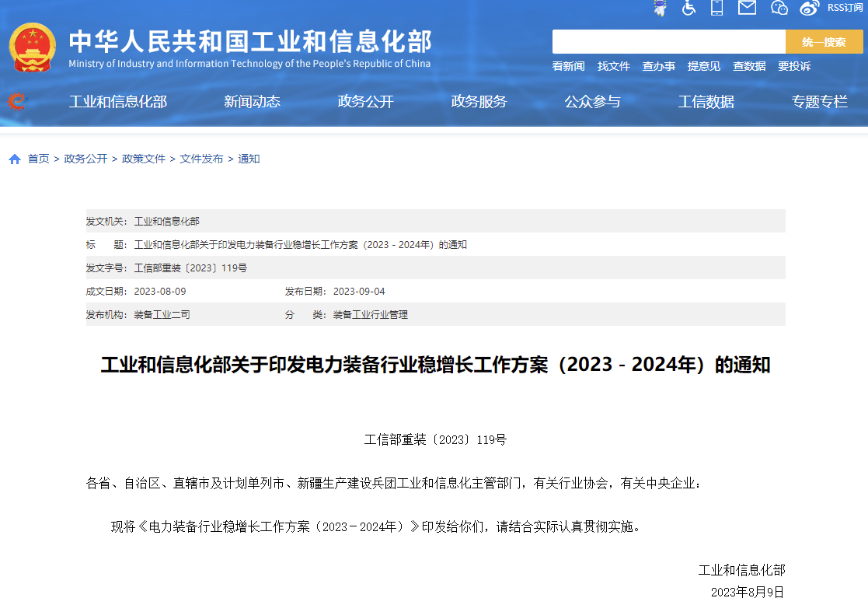Open the 工业和信息化部 nav menu
This screenshot has height=612, width=868.
click(x=118, y=102)
